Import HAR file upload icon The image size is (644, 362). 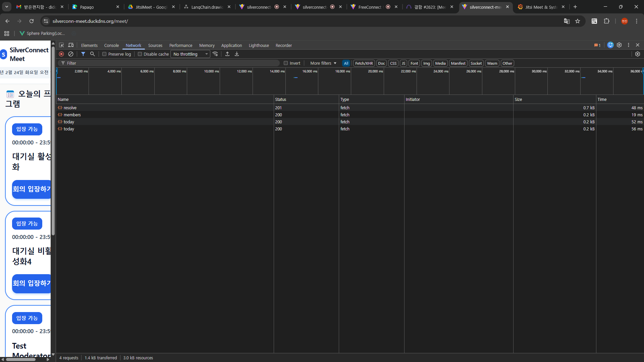[227, 54]
